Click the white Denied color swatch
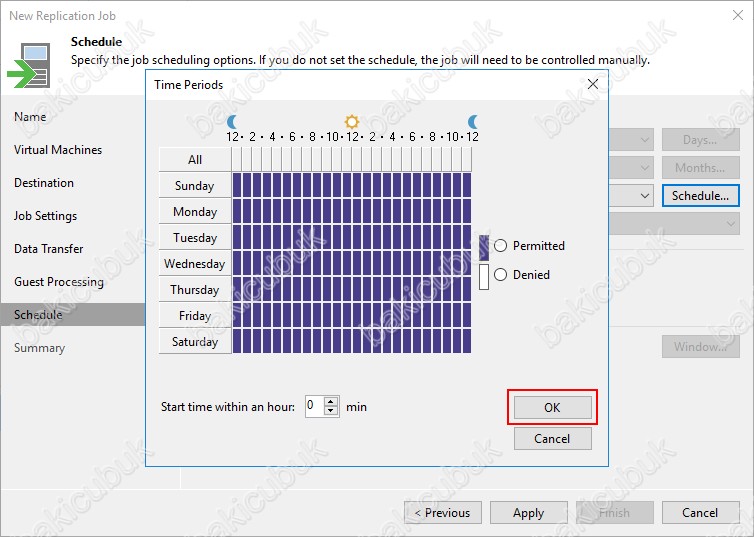Image resolution: width=754 pixels, height=537 pixels. click(484, 277)
